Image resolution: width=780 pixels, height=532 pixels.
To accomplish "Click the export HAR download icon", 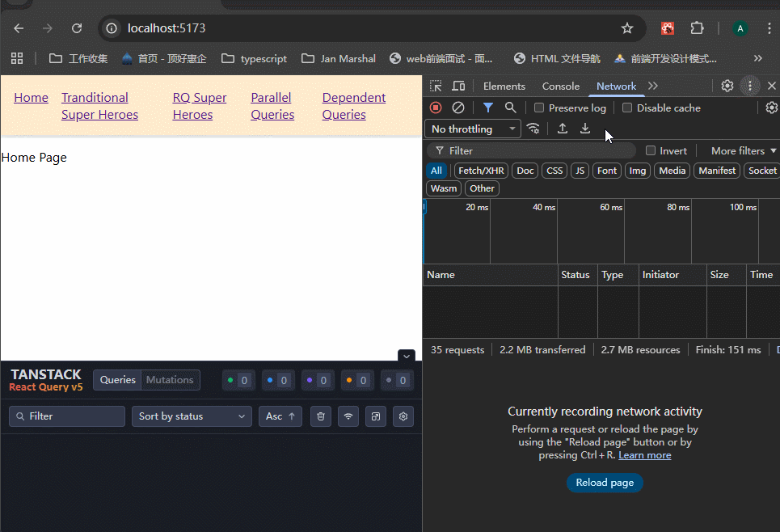I will pos(585,129).
